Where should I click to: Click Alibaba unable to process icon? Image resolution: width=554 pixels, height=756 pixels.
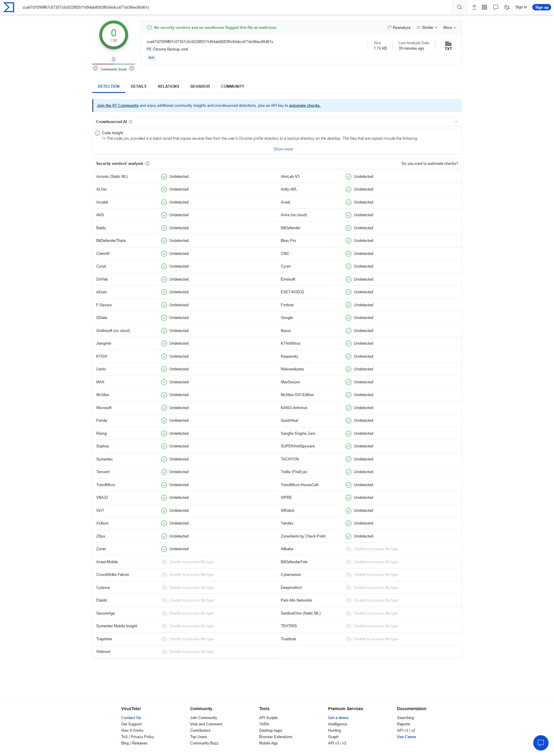click(349, 549)
